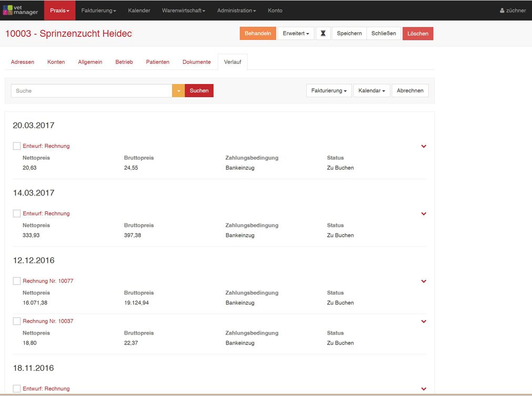Expand details for Rechnung Nr. 10077
The width and height of the screenshot is (532, 396).
pyautogui.click(x=424, y=282)
